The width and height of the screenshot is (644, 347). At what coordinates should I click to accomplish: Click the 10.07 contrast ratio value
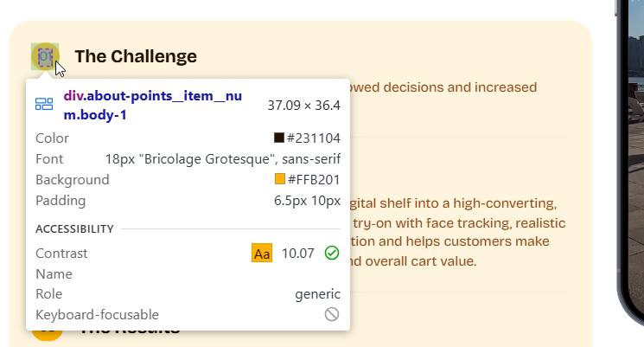point(298,253)
